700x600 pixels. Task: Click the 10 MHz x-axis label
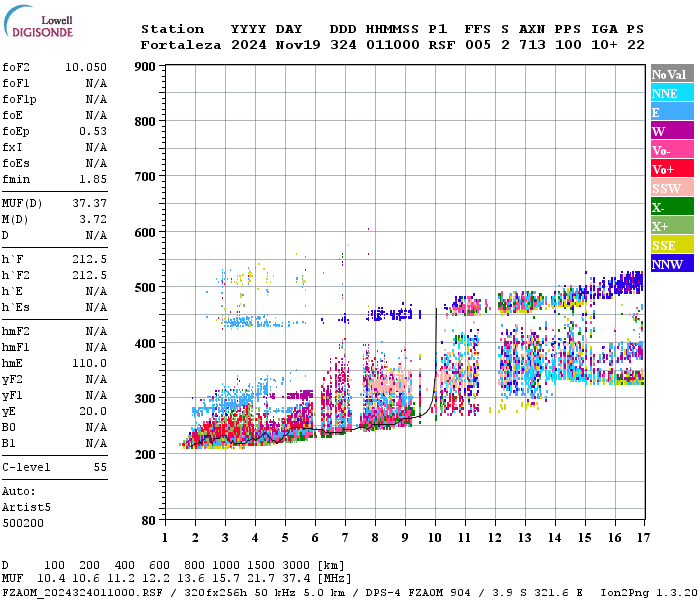pos(435,538)
